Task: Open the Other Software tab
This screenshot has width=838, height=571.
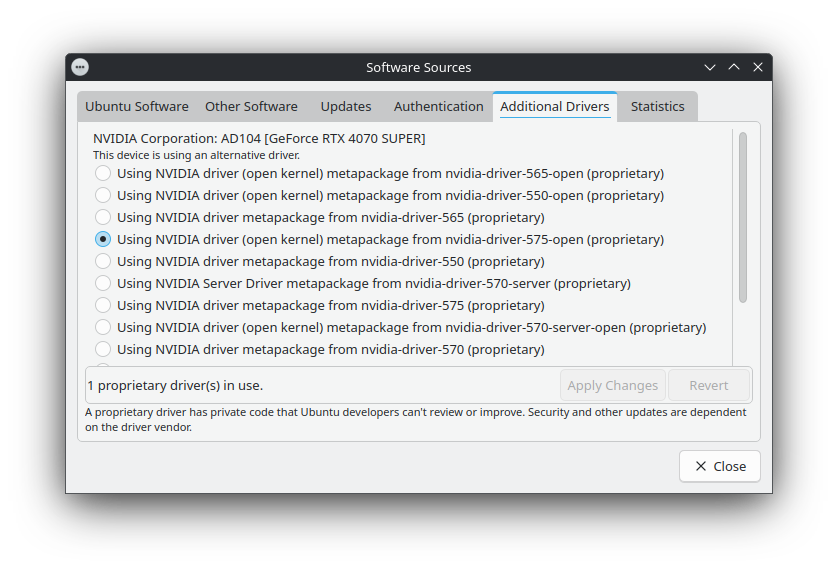Action: point(251,106)
